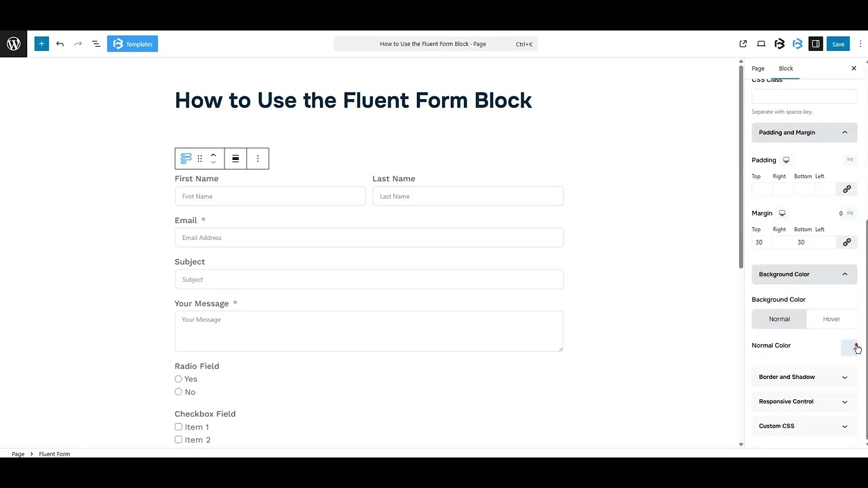Open the page preview icon in the toolbar
Screen dimensions: 868x488
point(761,43)
